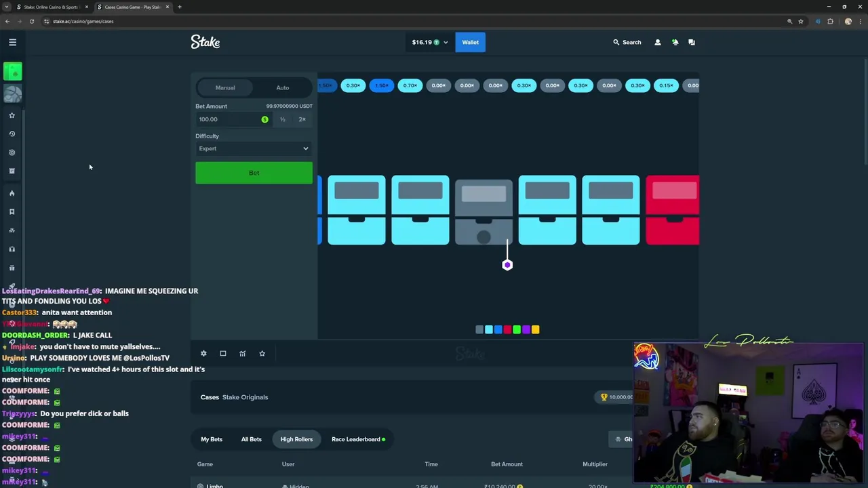The height and width of the screenshot is (488, 868).
Task: Open the Slots icon in sidebar
Action: (x=12, y=230)
